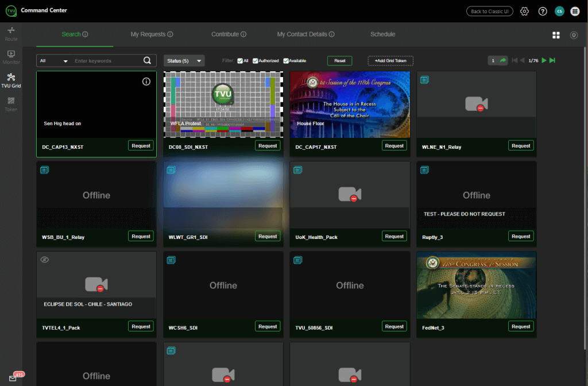The width and height of the screenshot is (588, 386).
Task: Click the page number input box
Action: pyautogui.click(x=493, y=60)
